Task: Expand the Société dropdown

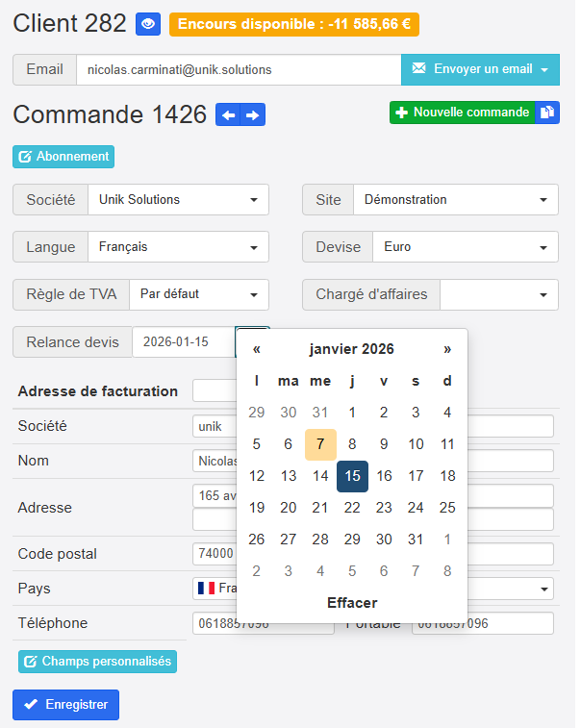Action: (178, 200)
